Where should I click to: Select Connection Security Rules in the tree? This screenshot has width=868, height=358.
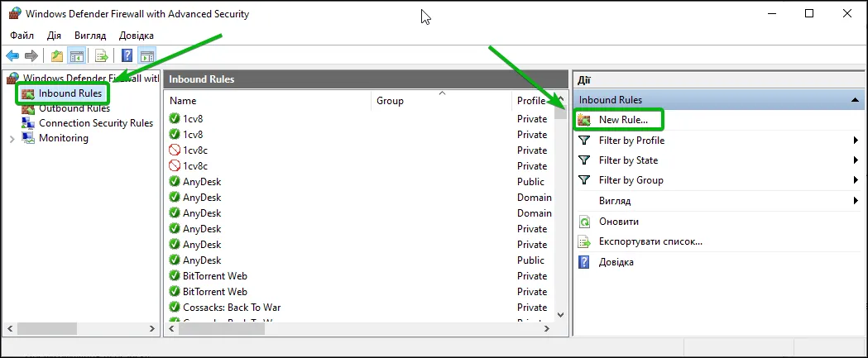[96, 123]
